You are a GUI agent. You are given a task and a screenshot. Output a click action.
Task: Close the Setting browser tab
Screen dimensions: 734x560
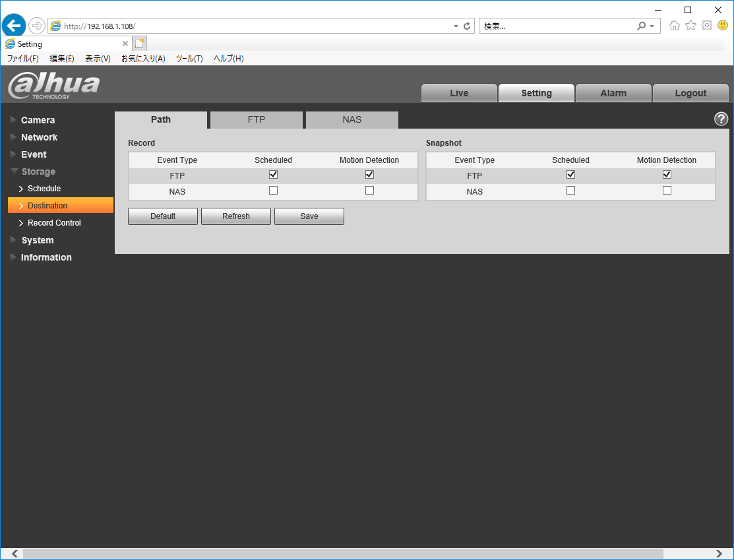(x=125, y=44)
